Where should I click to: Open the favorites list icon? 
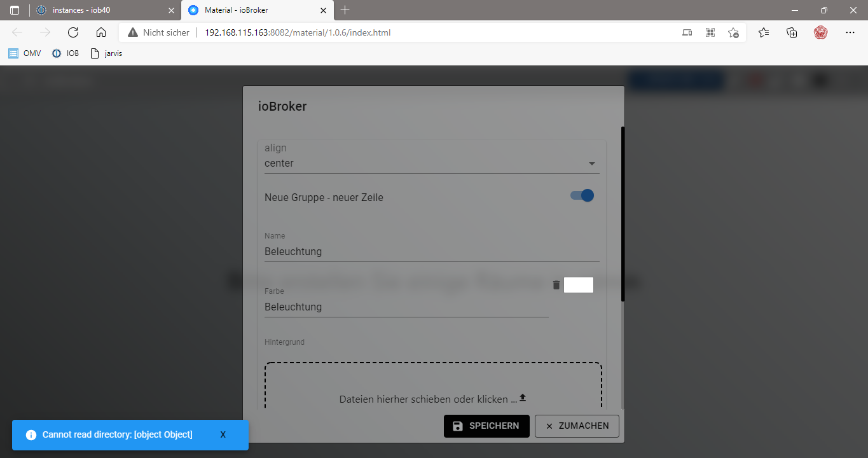pyautogui.click(x=764, y=32)
